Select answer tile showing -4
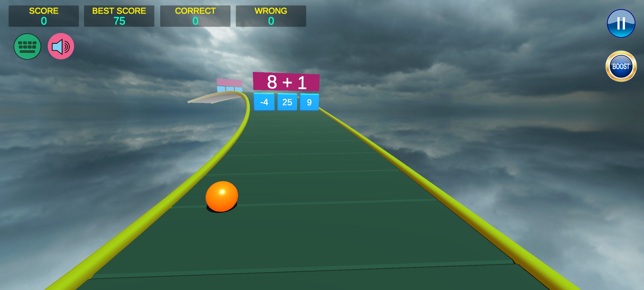This screenshot has width=644, height=290. click(265, 103)
